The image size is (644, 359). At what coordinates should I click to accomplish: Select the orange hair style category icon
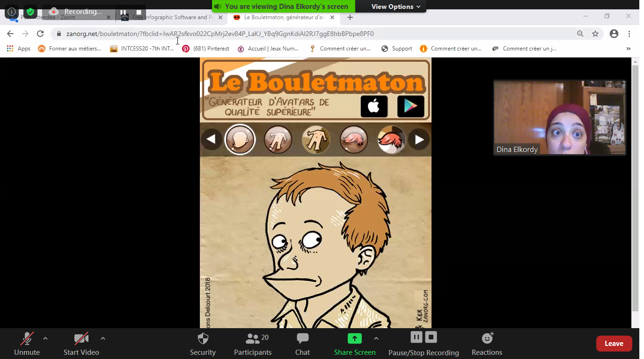pos(391,139)
